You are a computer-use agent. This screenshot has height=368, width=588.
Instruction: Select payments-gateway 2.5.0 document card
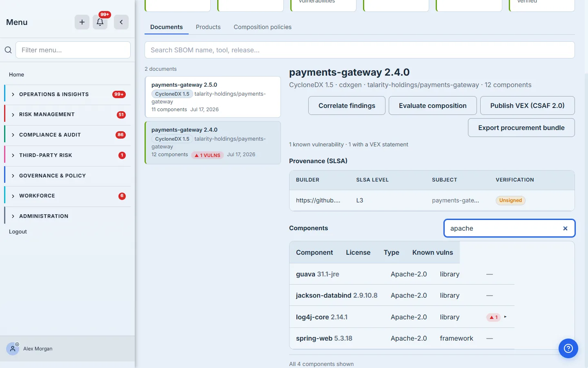pos(213,97)
